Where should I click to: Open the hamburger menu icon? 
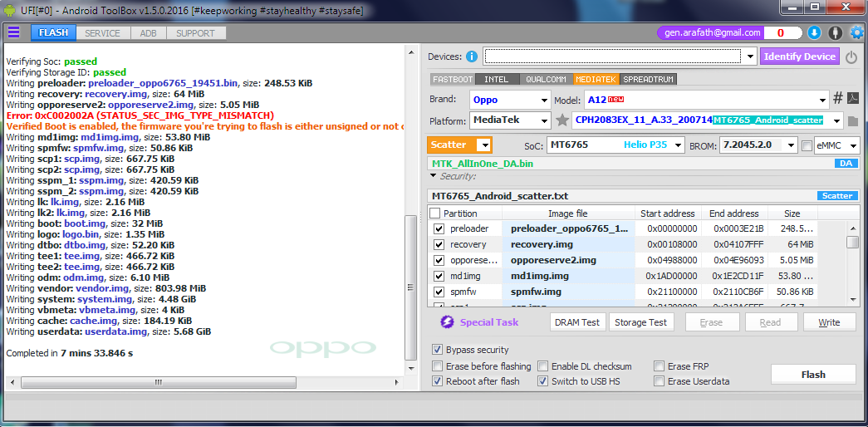point(13,32)
